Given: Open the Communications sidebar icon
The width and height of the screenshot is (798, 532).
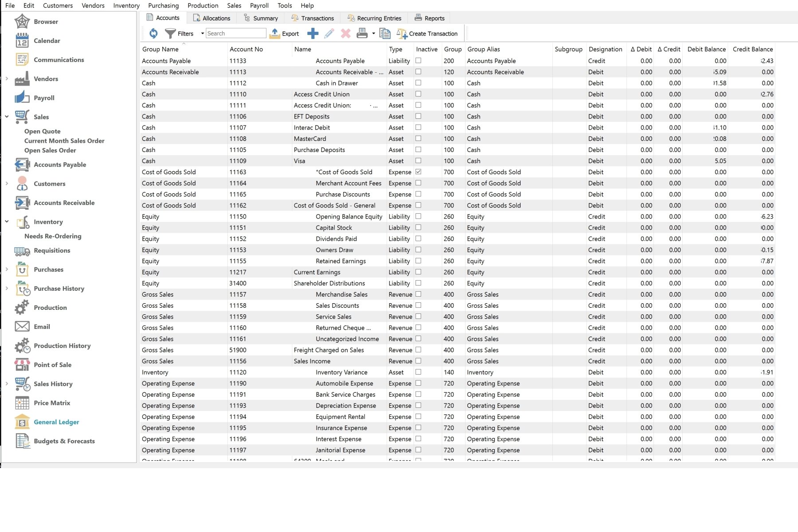Looking at the screenshot, I should (x=22, y=59).
